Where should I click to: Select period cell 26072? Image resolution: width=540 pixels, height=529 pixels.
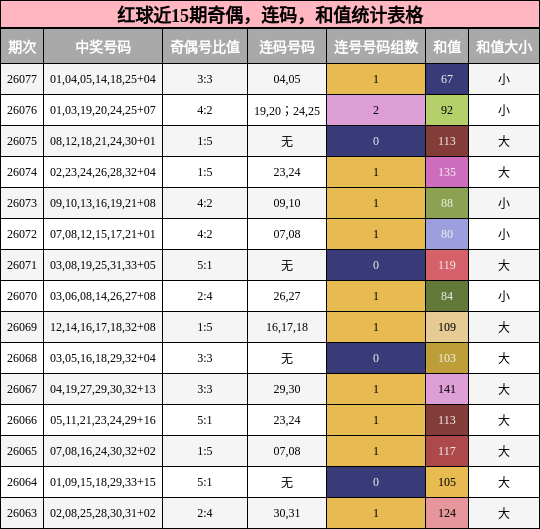click(22, 234)
